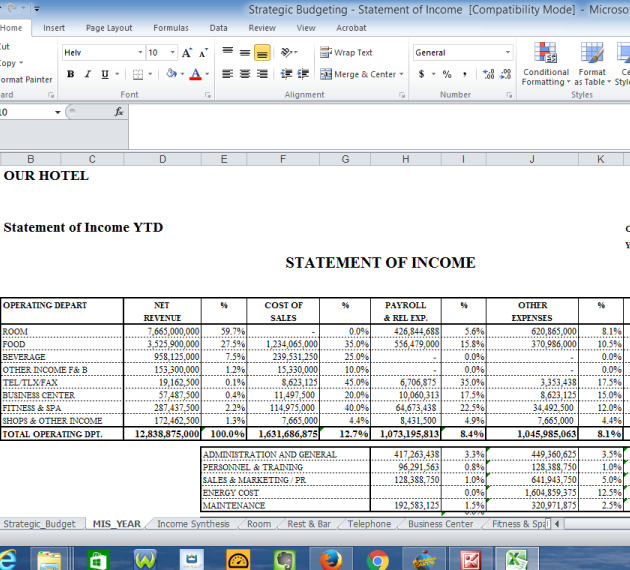Open the Helv font name dropdown
The height and width of the screenshot is (570, 630).
pyautogui.click(x=140, y=53)
